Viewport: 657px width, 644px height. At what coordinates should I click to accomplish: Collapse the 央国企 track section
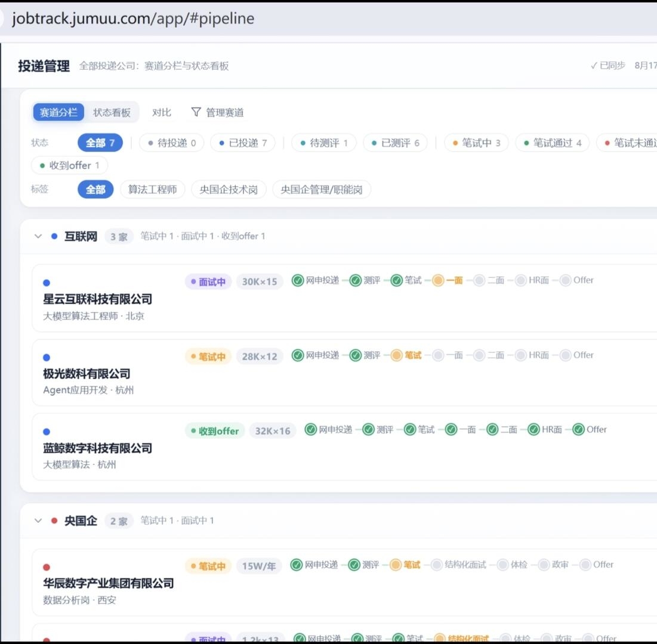38,521
